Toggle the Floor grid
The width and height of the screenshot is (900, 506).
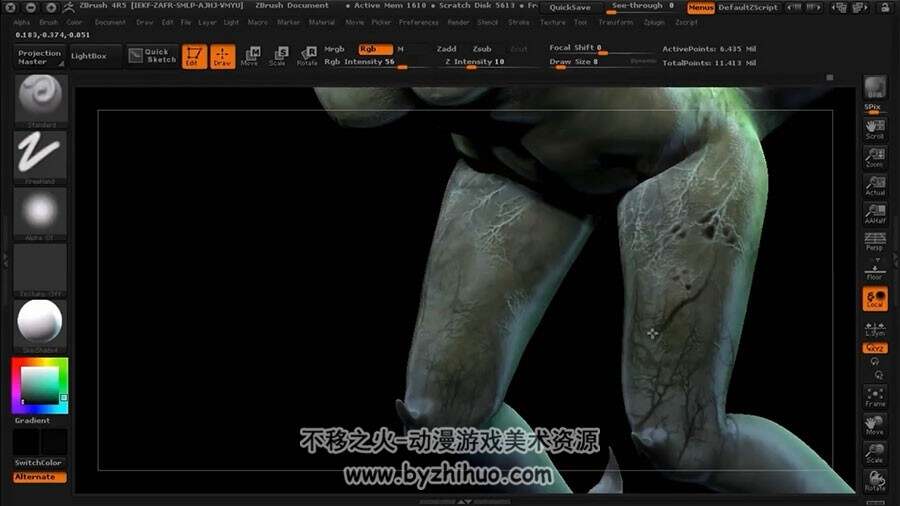(875, 271)
